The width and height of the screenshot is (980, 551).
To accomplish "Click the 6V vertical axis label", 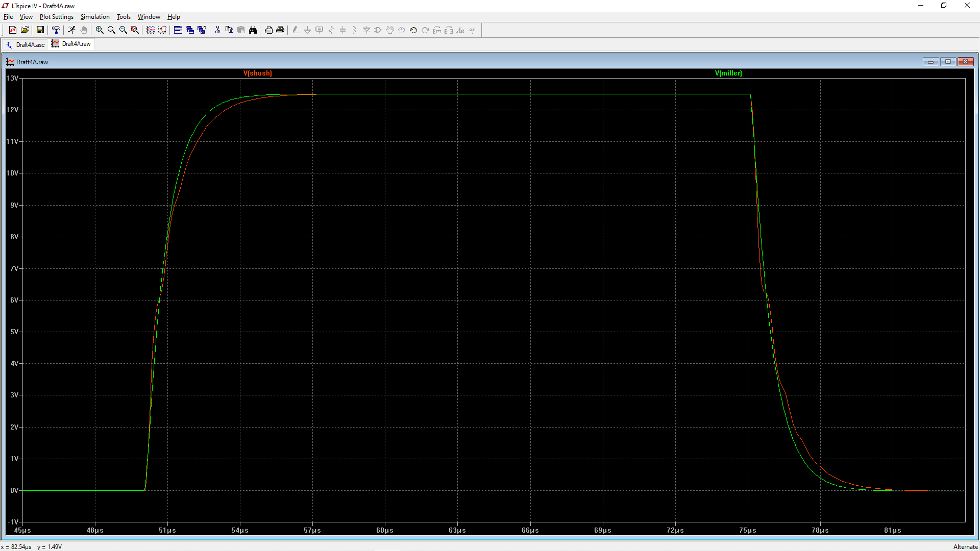I will pos(14,300).
